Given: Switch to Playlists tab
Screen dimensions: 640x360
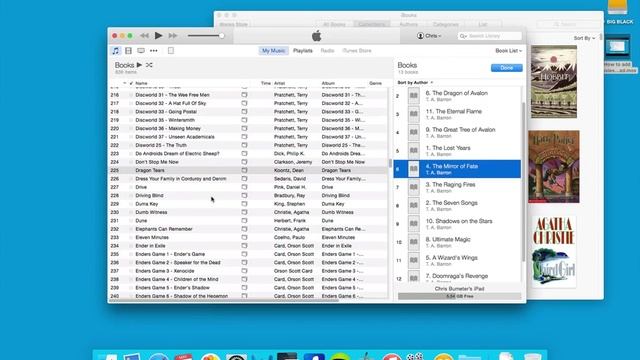Looking at the screenshot, I should pos(303,51).
